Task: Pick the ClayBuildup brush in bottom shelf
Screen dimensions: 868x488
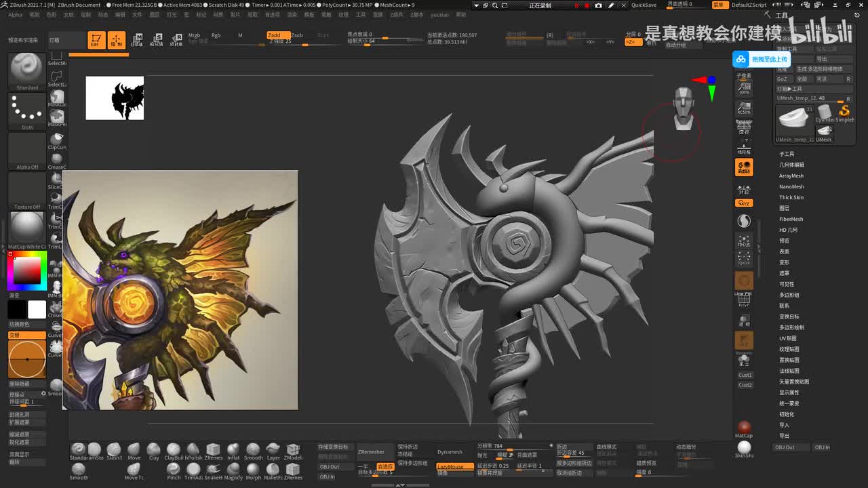Action: point(174,452)
